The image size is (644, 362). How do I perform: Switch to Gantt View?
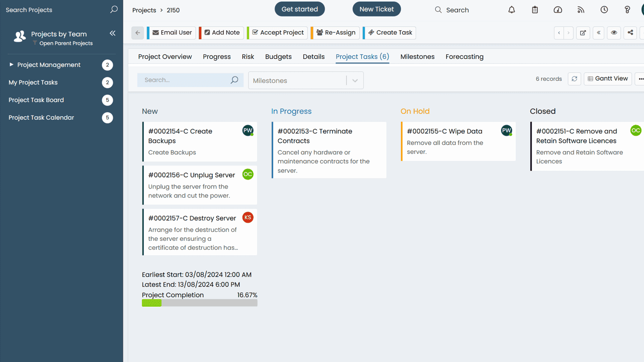608,78
